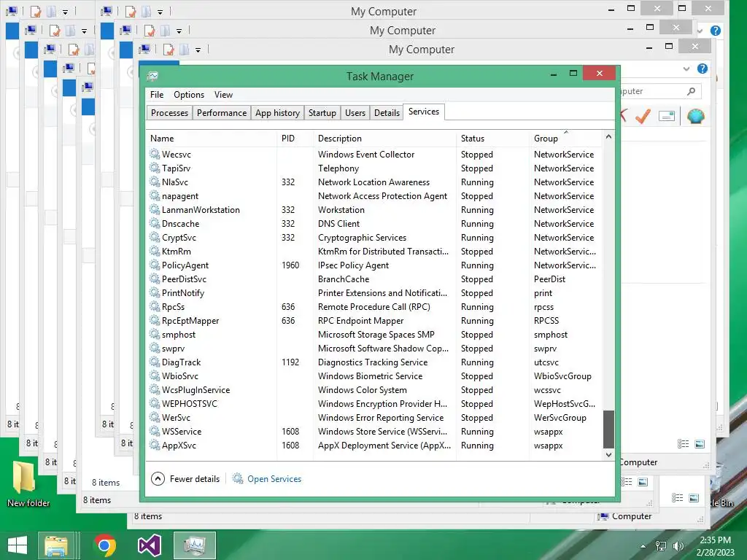This screenshot has height=560, width=747.
Task: Switch to the Details tab
Action: click(x=387, y=113)
